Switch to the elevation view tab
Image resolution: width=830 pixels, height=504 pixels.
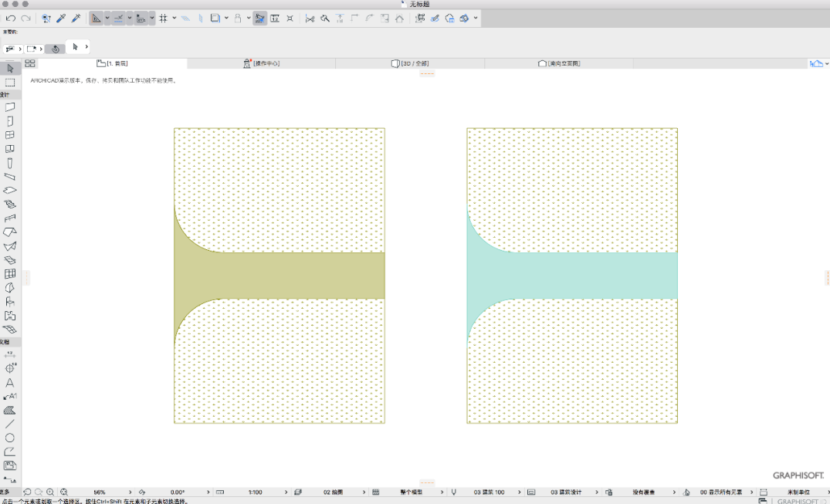(559, 63)
